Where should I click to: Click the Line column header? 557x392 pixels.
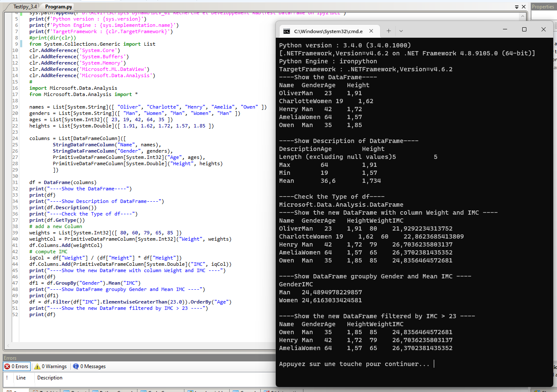[21, 378]
